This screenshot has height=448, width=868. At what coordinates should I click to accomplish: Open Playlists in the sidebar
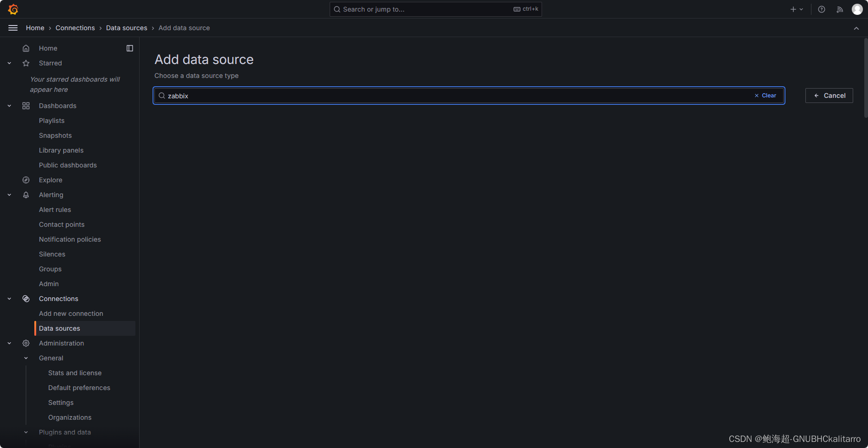(51, 121)
